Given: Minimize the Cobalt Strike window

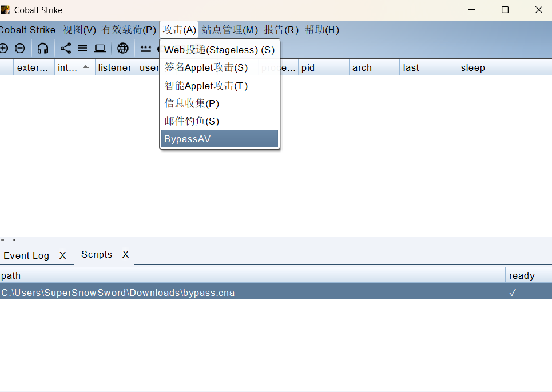Looking at the screenshot, I should coord(472,10).
